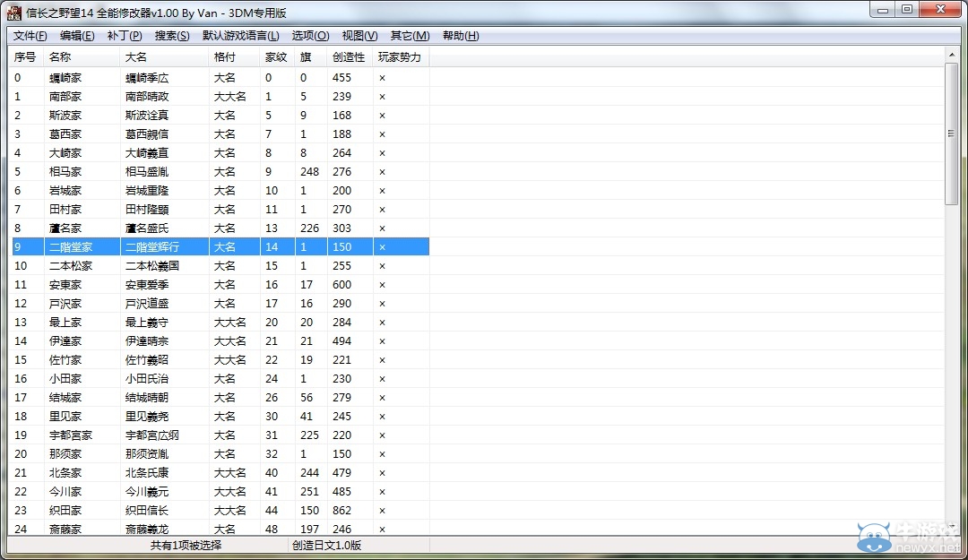Click 旗 value 226 in row 8
The height and width of the screenshot is (560, 968).
310,228
